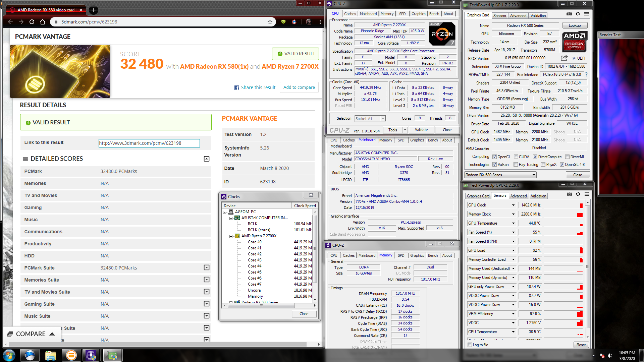The image size is (644, 362).
Task: Collapse the AGEOM-PC tree node
Action: (x=224, y=212)
